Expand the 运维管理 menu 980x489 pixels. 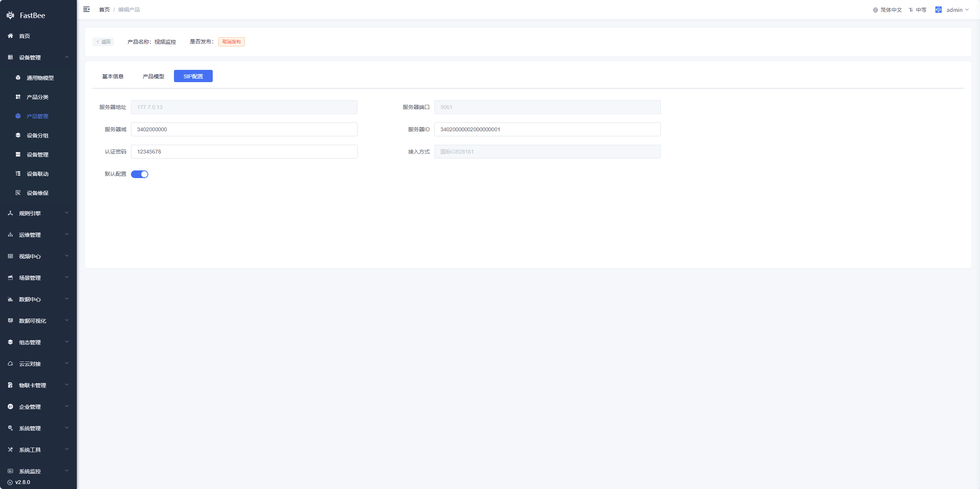click(x=38, y=235)
